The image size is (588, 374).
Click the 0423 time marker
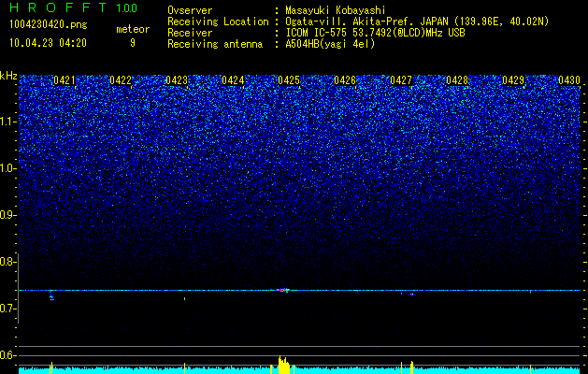click(x=177, y=80)
